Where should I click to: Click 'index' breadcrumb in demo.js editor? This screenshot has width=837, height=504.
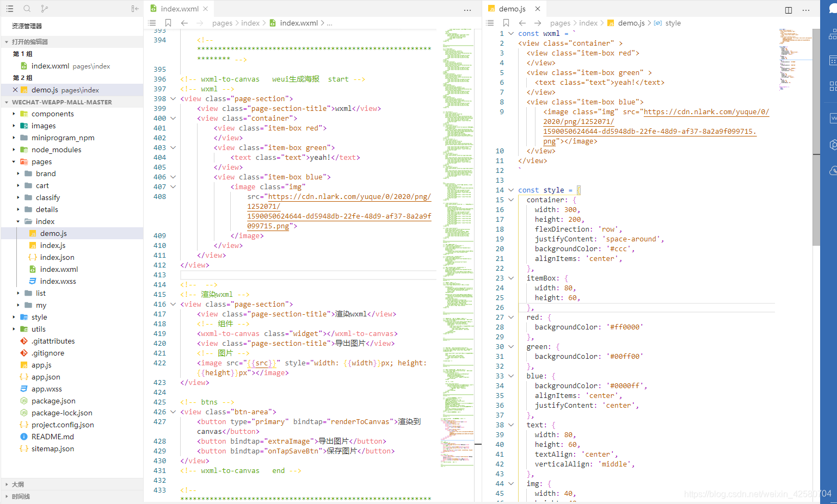click(x=588, y=23)
